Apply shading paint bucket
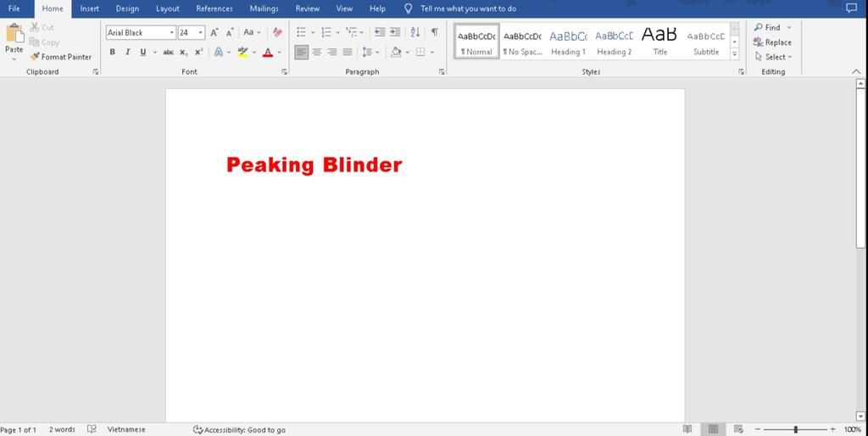This screenshot has height=436, width=868. click(396, 52)
